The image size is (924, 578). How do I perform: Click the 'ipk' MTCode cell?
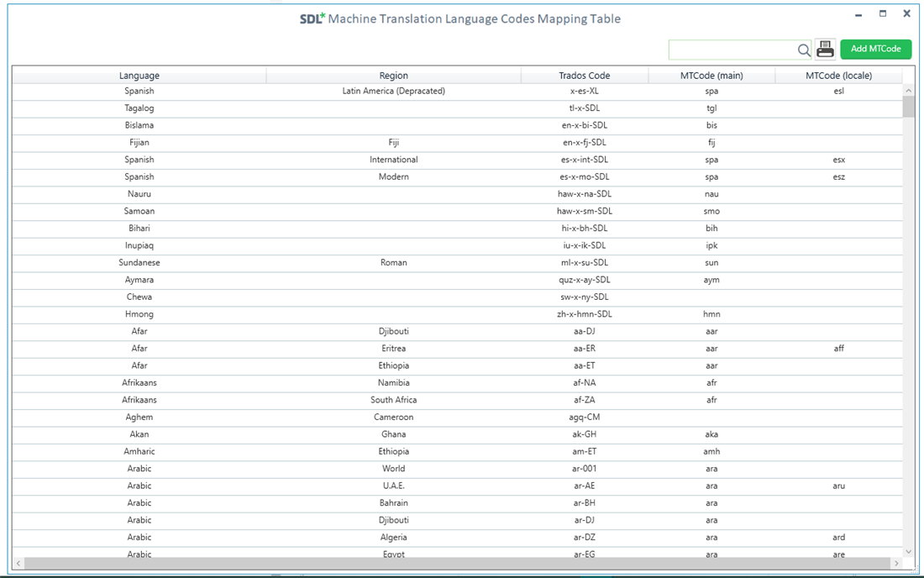711,245
